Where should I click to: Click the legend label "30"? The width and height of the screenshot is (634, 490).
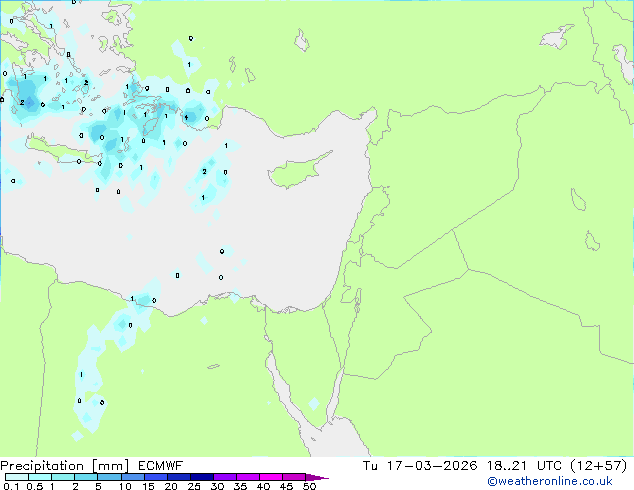click(x=217, y=486)
